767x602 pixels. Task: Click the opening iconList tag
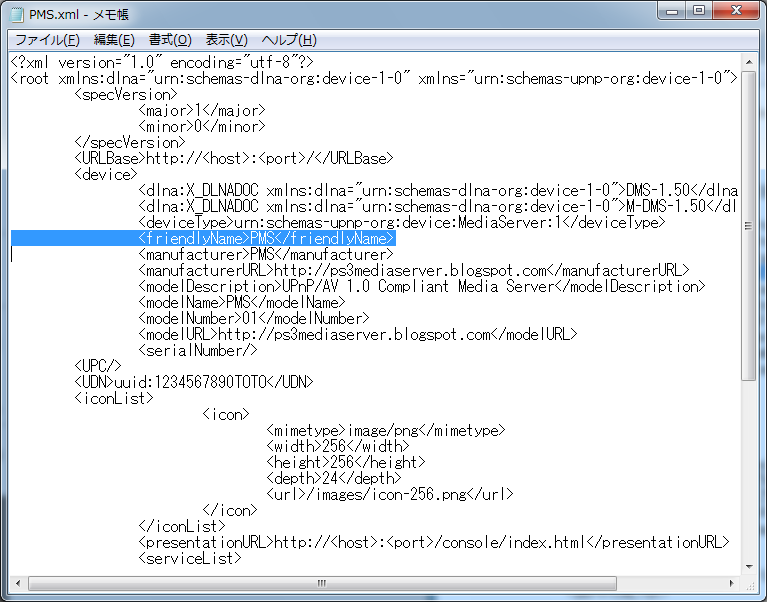click(114, 399)
